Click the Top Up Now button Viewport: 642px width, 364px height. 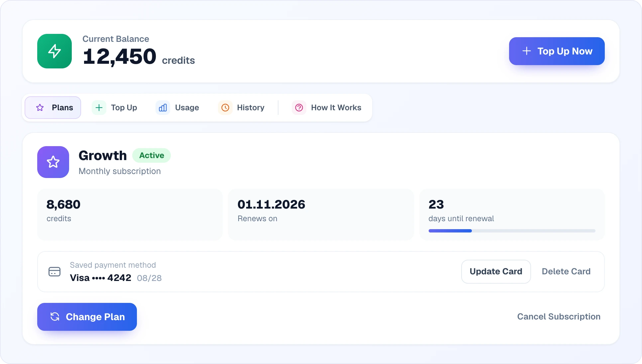click(x=557, y=51)
